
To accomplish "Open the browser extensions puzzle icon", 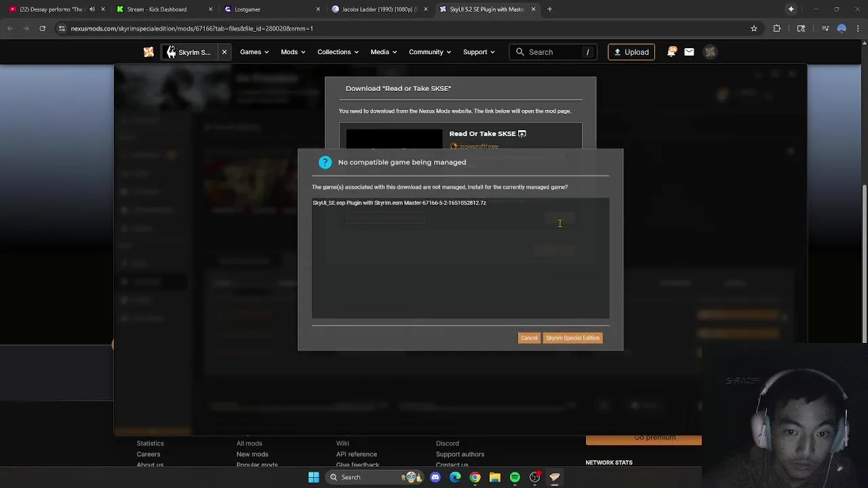I will (x=776, y=28).
